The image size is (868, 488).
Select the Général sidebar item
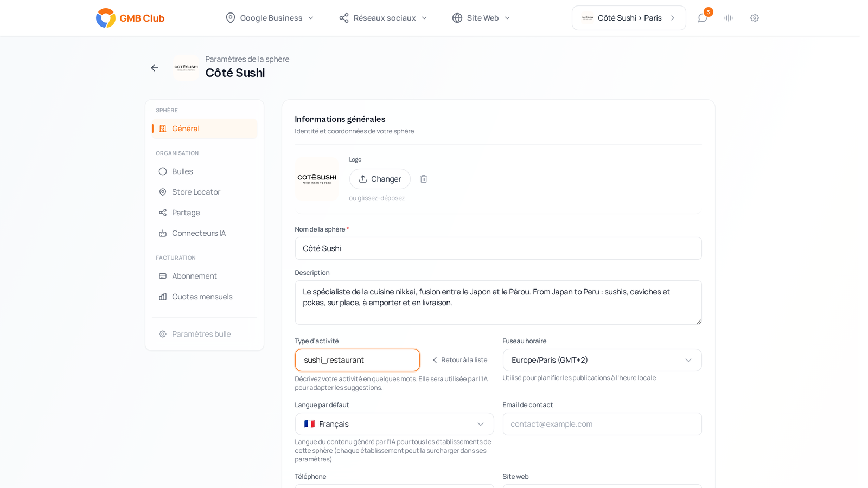click(205, 129)
